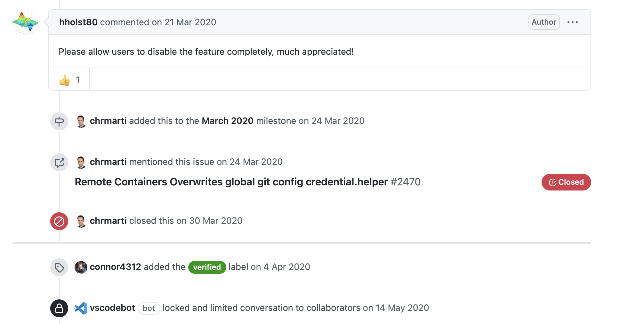Screen dimensions: 644x324
Task: Click the Author badge on comment
Action: [543, 22]
